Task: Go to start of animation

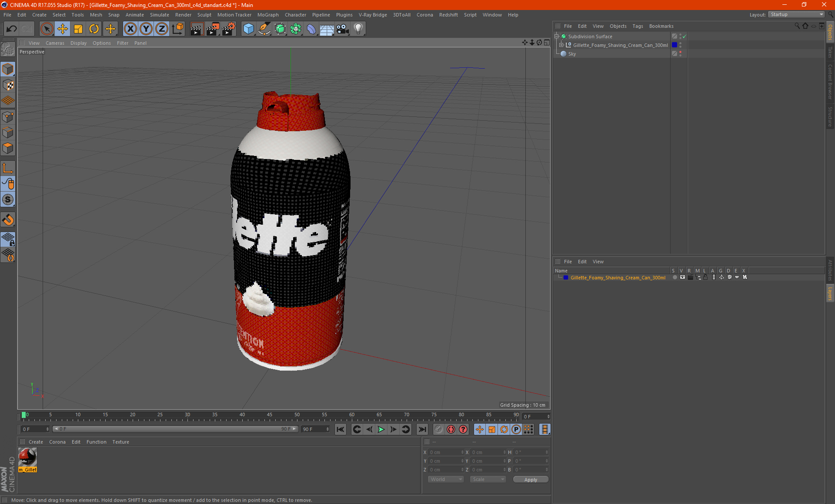Action: 341,429
